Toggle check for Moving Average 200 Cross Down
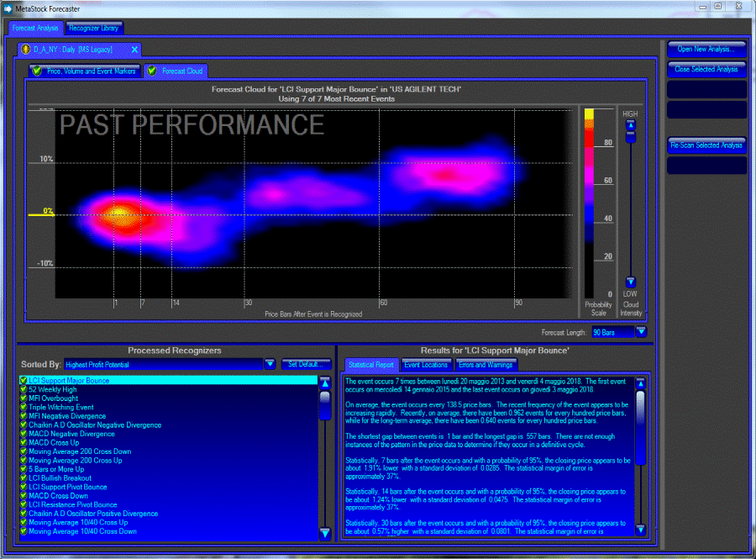 (x=24, y=451)
